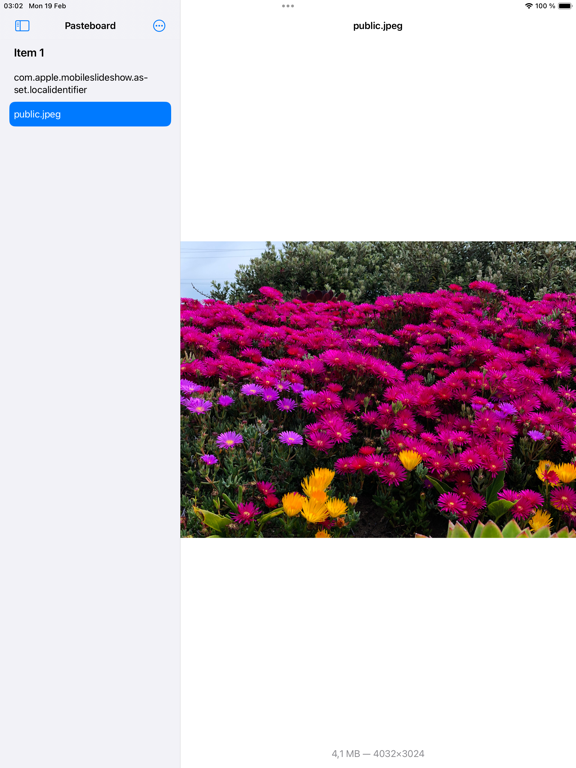Tap the 4,1 MB — 4032×3024 info label
This screenshot has width=576, height=768.
(x=378, y=753)
